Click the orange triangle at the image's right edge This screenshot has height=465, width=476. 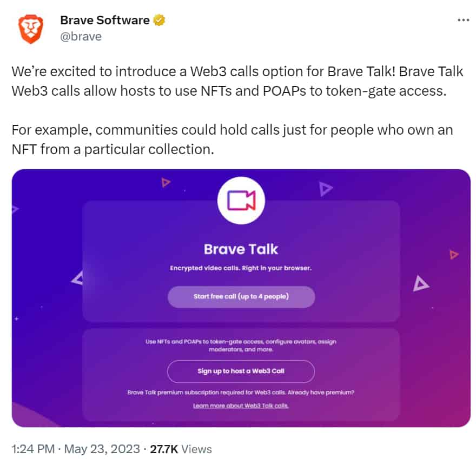(454, 254)
